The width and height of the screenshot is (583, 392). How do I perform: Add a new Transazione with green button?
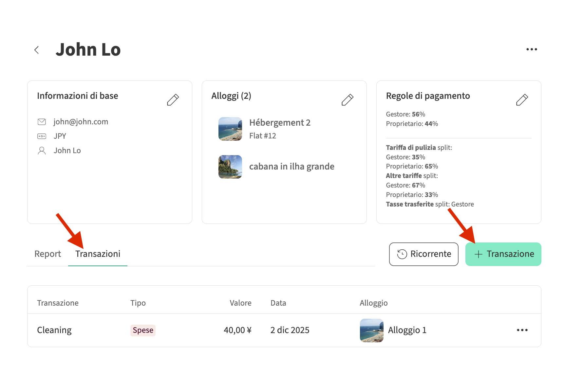coord(503,254)
